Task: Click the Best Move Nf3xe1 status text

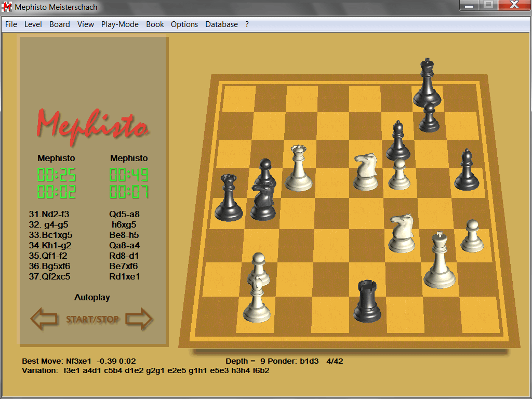Action: click(x=79, y=361)
